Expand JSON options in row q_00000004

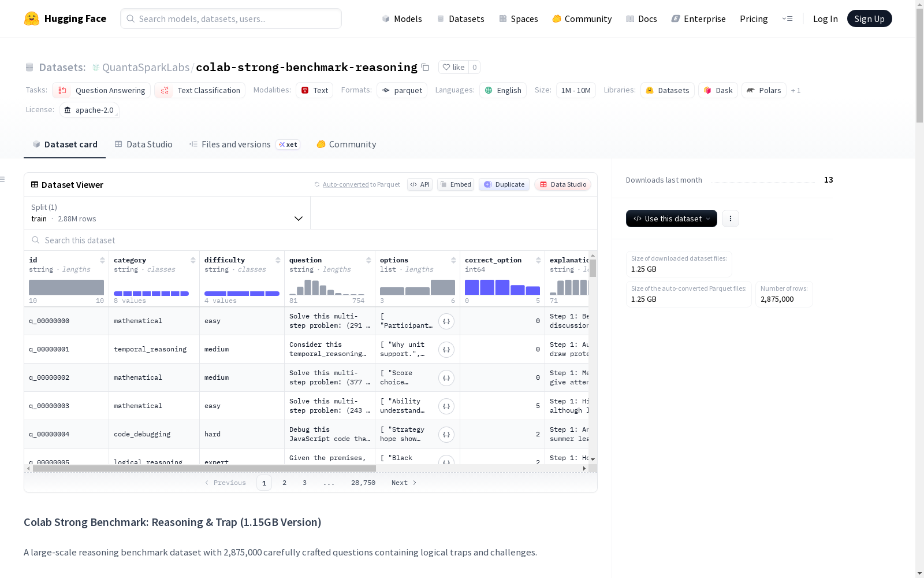coord(446,435)
